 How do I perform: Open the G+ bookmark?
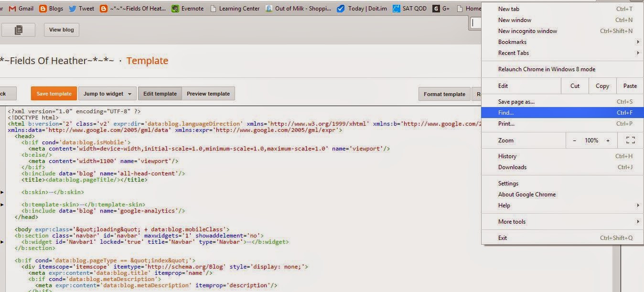click(441, 8)
